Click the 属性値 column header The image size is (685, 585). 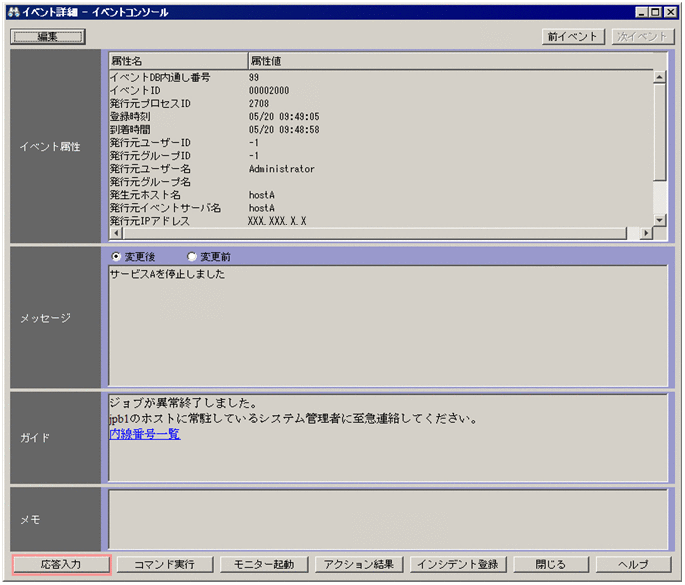451,61
